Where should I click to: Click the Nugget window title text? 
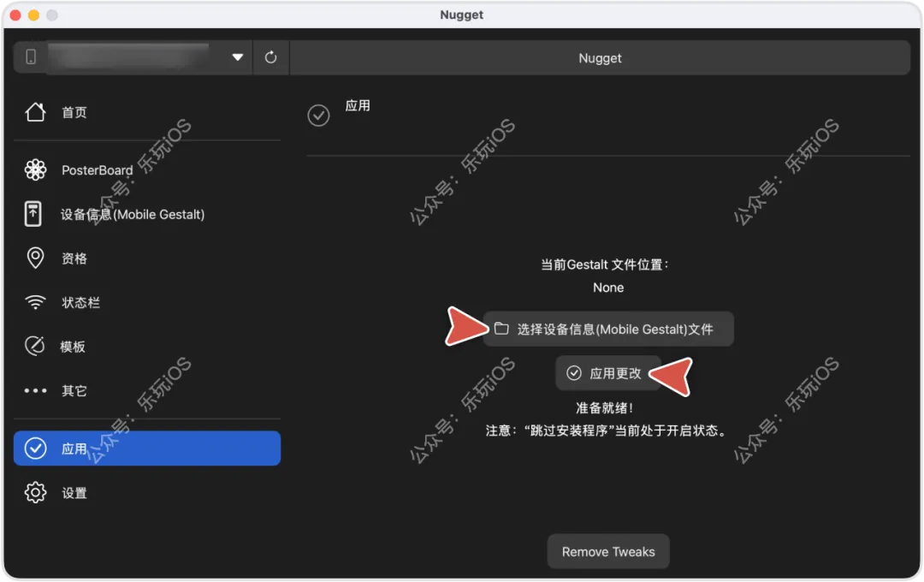coord(461,15)
